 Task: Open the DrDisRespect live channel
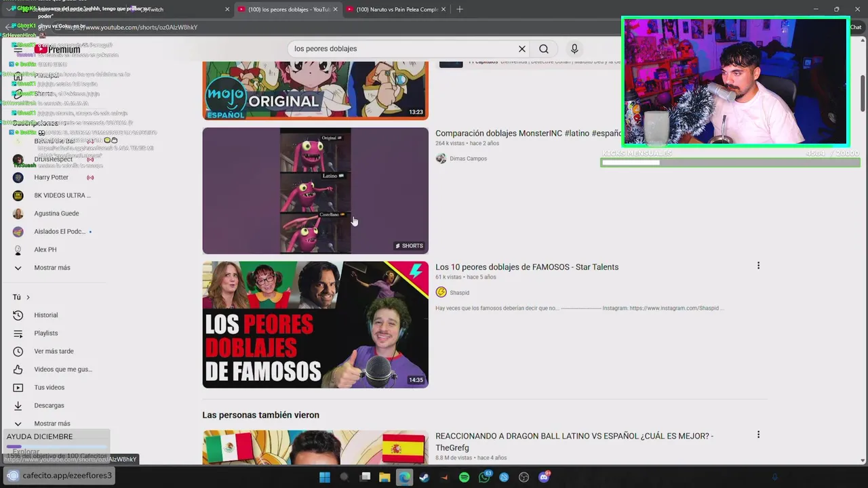click(53, 159)
